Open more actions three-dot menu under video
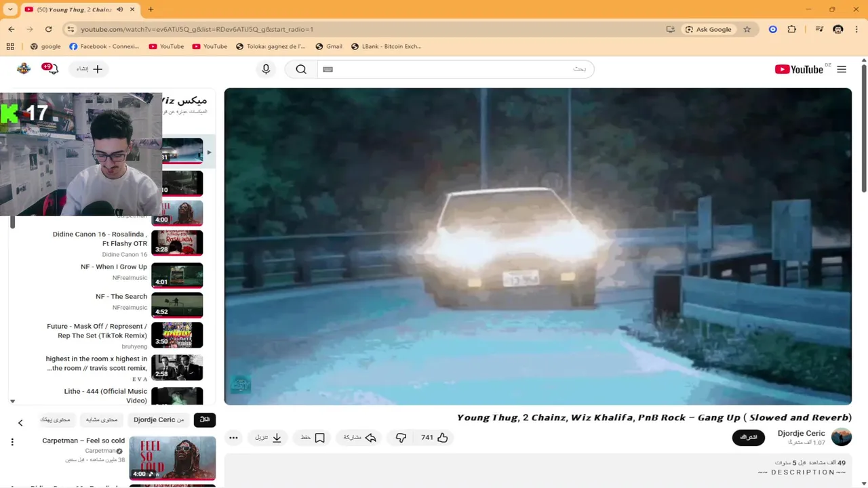 (233, 438)
